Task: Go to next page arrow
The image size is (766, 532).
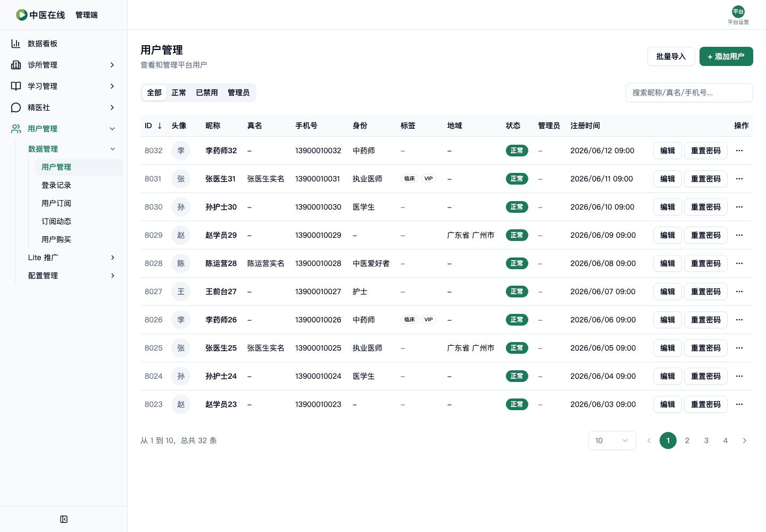Action: [745, 440]
